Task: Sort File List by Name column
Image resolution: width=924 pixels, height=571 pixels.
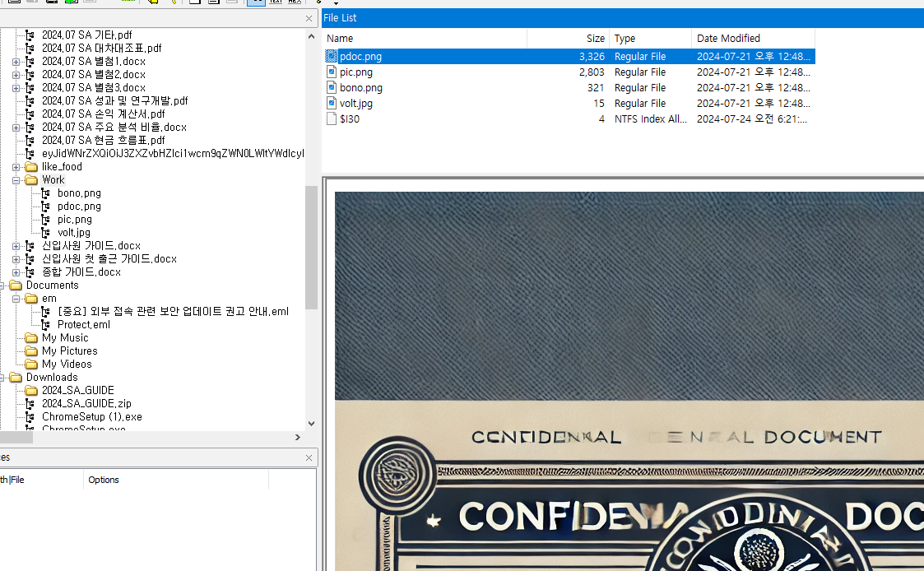Action: tap(425, 39)
